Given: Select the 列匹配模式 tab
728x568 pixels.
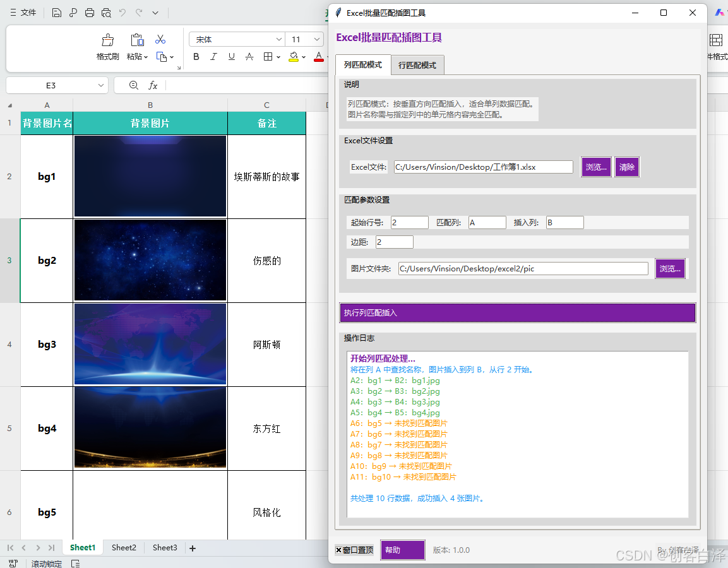Looking at the screenshot, I should 363,64.
